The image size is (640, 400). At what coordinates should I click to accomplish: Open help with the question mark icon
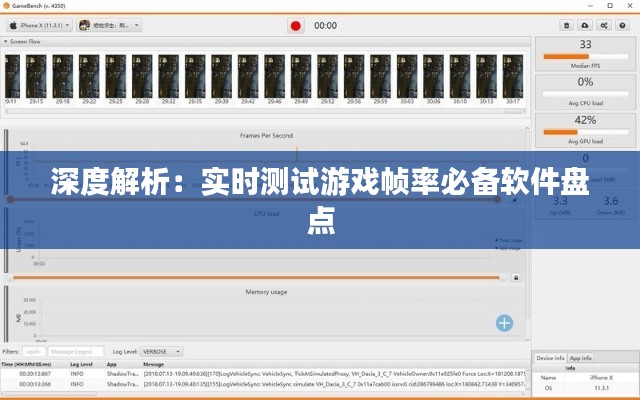622,25
